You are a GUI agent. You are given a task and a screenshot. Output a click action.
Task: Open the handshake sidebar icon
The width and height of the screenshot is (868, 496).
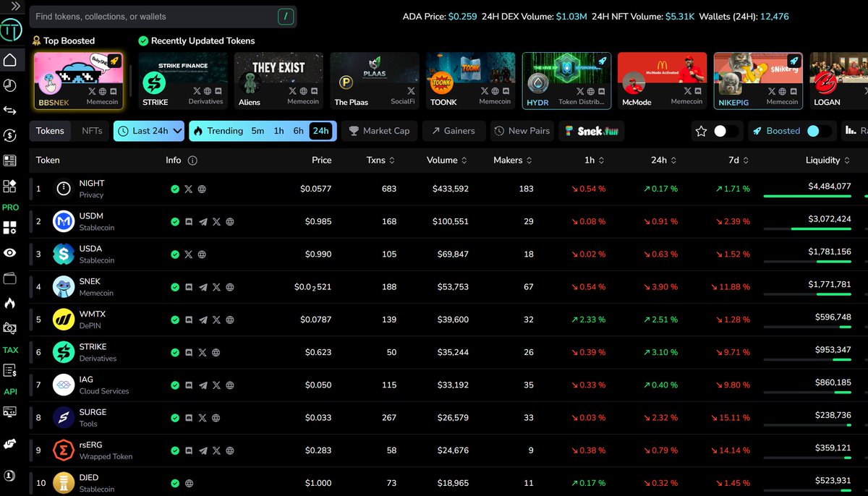10,445
